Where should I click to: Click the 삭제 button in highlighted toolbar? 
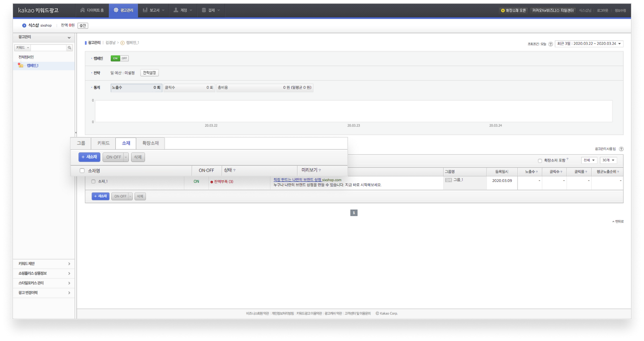click(x=138, y=157)
